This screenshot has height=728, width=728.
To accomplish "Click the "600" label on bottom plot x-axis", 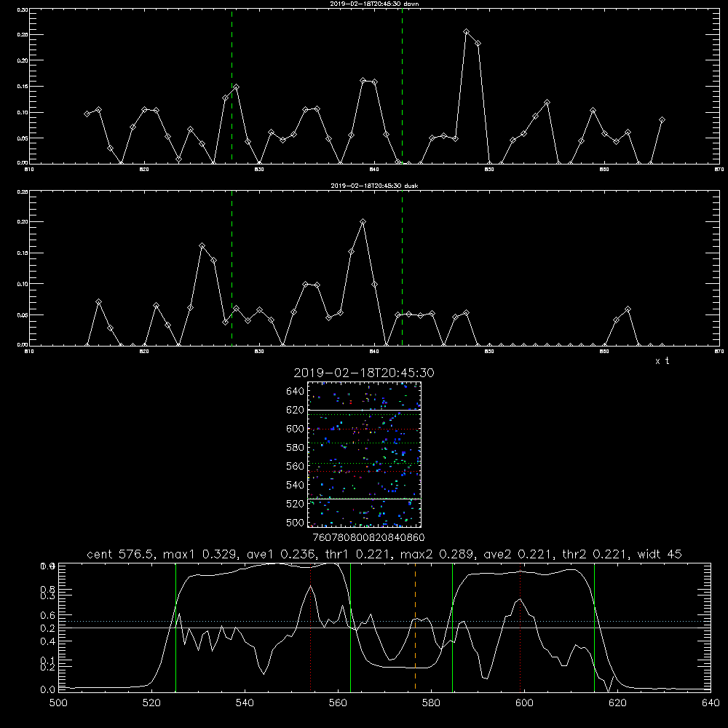I will [524, 703].
